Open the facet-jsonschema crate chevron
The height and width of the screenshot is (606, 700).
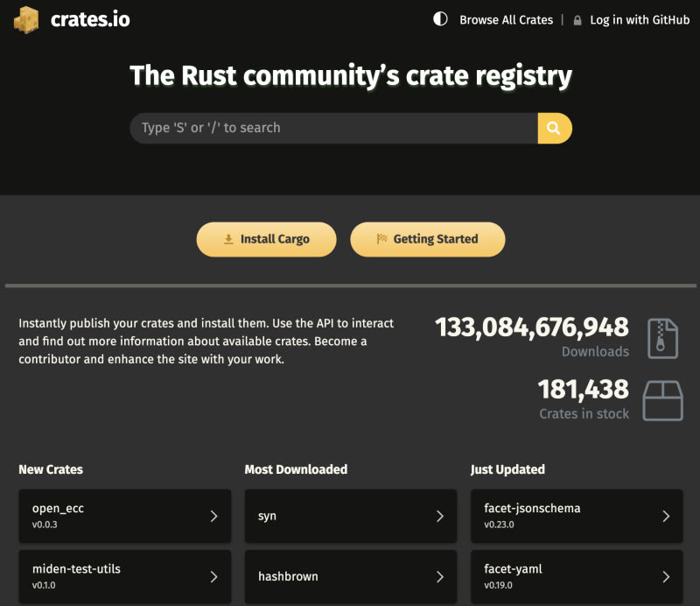[665, 516]
